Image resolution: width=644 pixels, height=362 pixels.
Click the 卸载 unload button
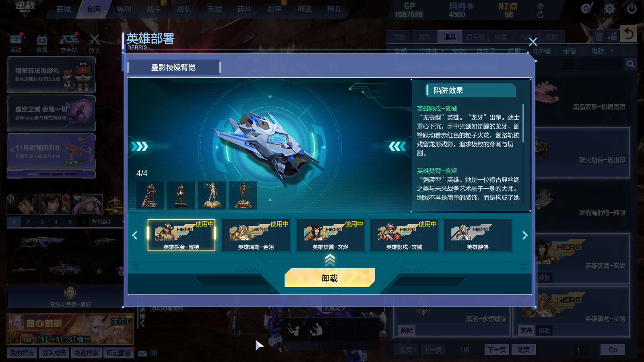330,278
